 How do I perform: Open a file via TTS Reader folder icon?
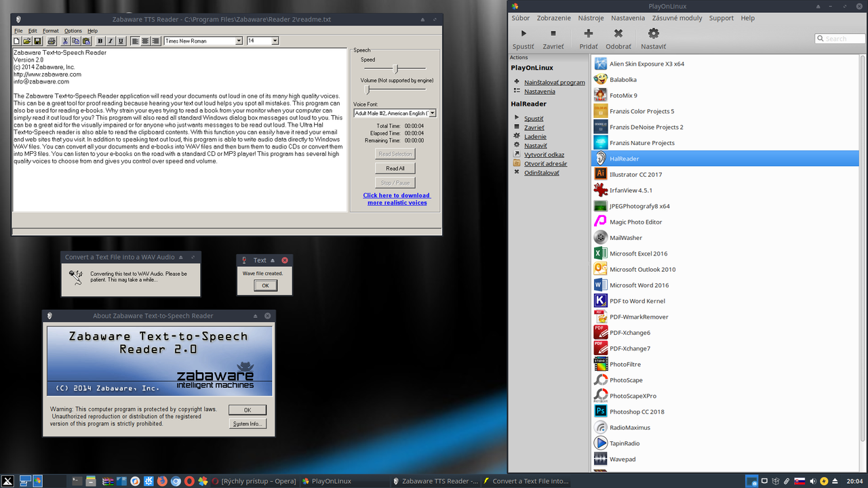[27, 41]
